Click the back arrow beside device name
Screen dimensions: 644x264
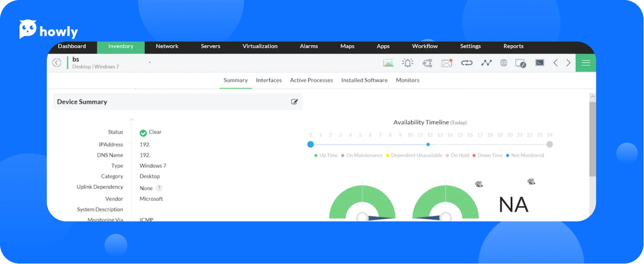point(57,63)
